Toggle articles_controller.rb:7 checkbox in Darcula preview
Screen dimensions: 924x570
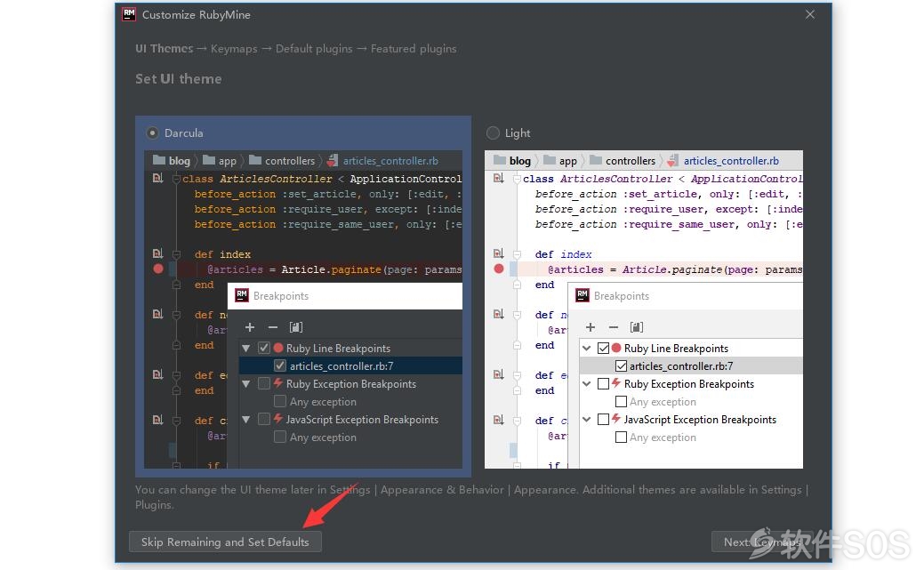coord(280,366)
